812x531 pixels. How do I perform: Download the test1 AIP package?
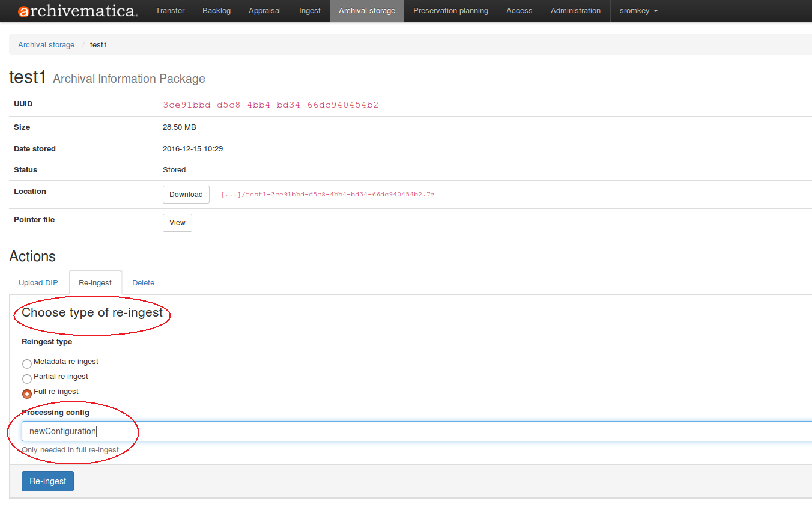coord(186,195)
